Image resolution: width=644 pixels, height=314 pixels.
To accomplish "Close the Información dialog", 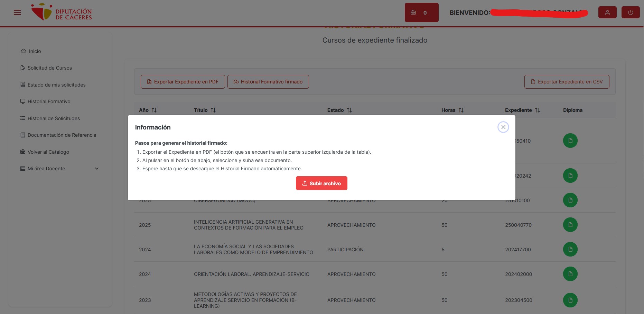I will click(x=503, y=127).
